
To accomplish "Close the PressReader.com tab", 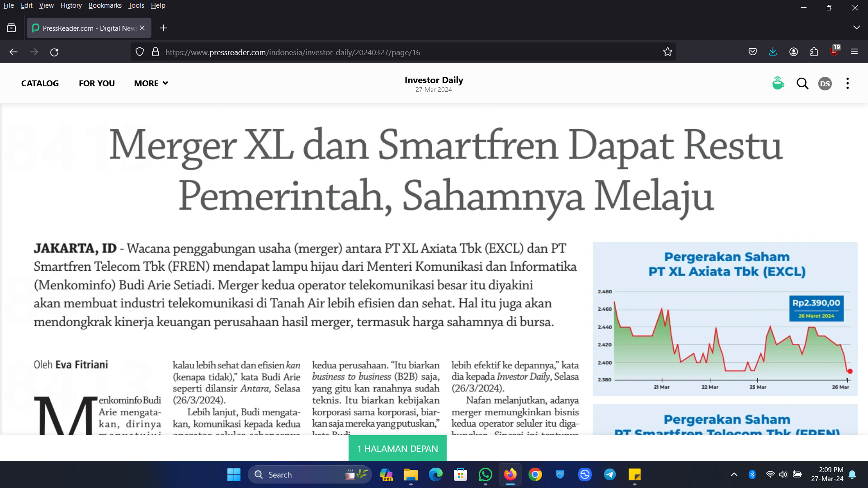I will [142, 28].
